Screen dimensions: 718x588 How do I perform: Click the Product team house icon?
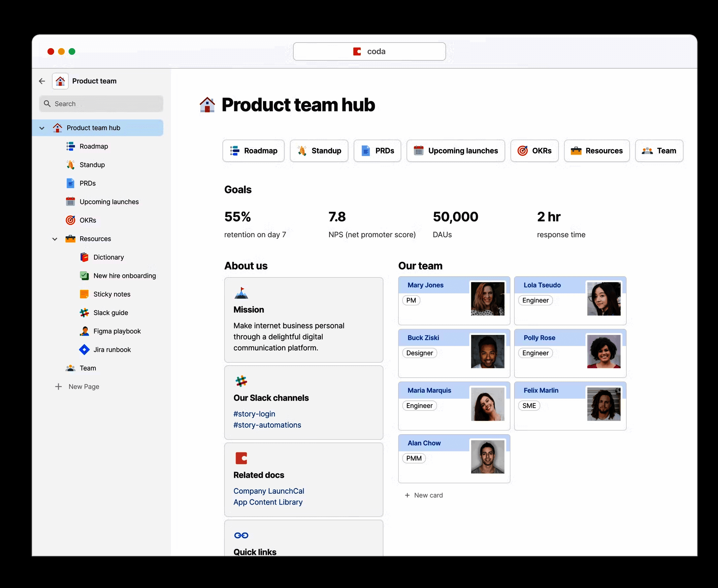60,81
